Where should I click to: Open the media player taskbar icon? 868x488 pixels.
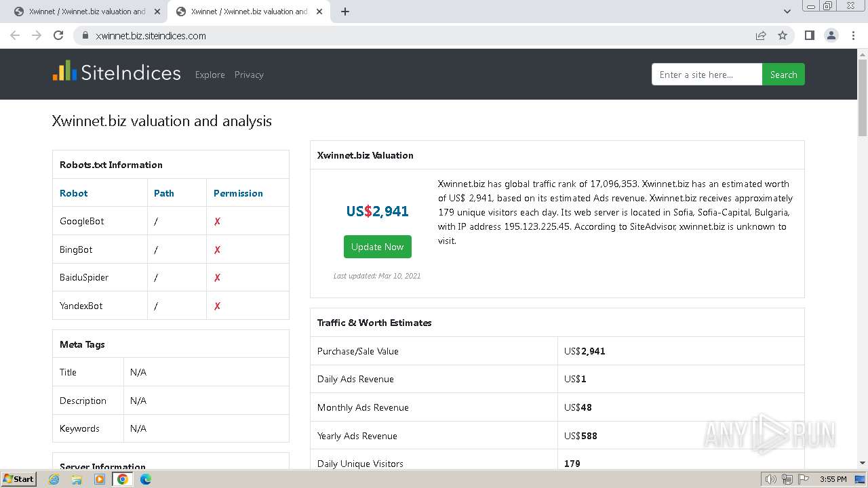pyautogui.click(x=100, y=479)
